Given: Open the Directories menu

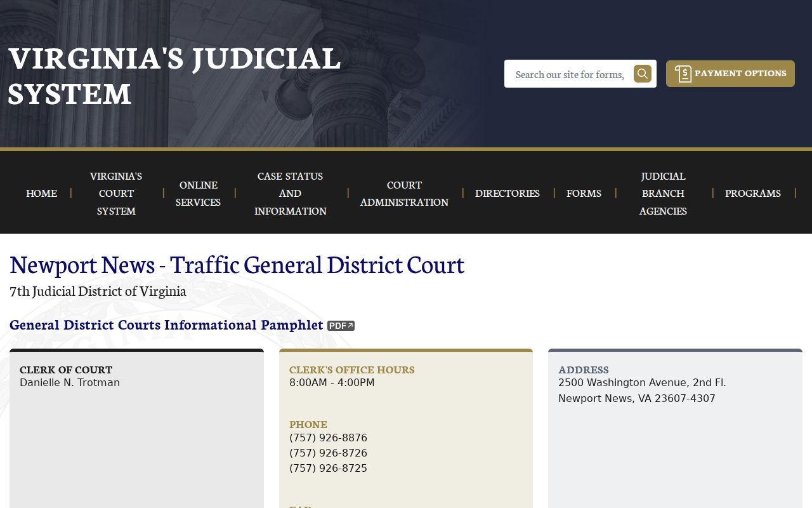Looking at the screenshot, I should 507,193.
